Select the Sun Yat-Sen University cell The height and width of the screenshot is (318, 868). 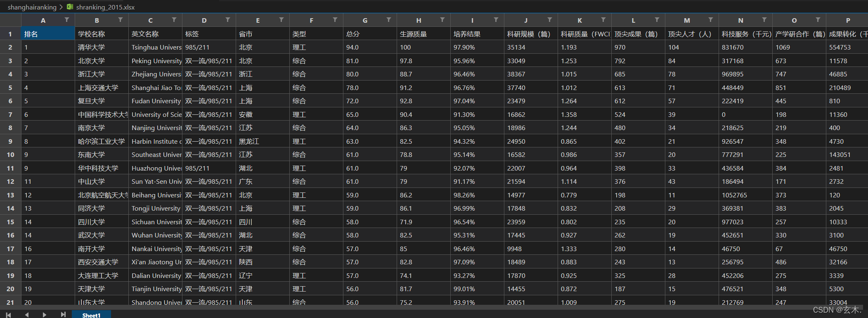155,181
